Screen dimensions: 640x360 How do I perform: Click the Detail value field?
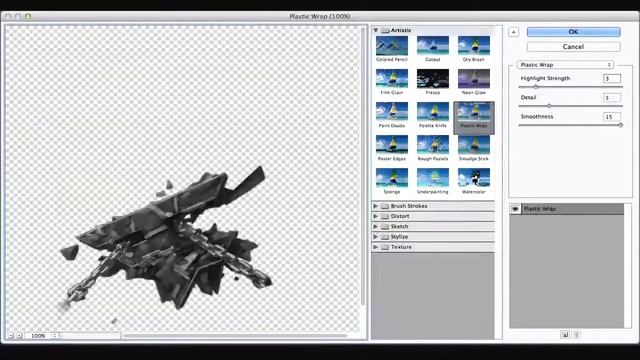coord(611,98)
